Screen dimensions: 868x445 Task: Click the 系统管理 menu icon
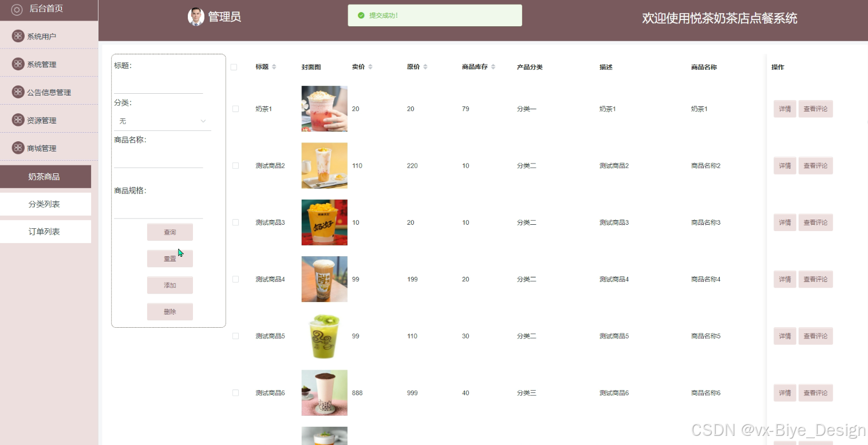[x=18, y=64]
